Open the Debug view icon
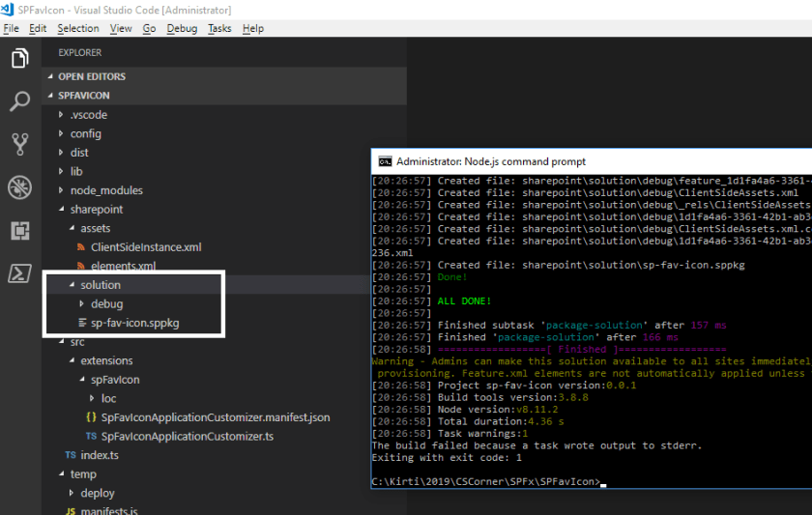Viewport: 812px width, 515px height. 19,187
